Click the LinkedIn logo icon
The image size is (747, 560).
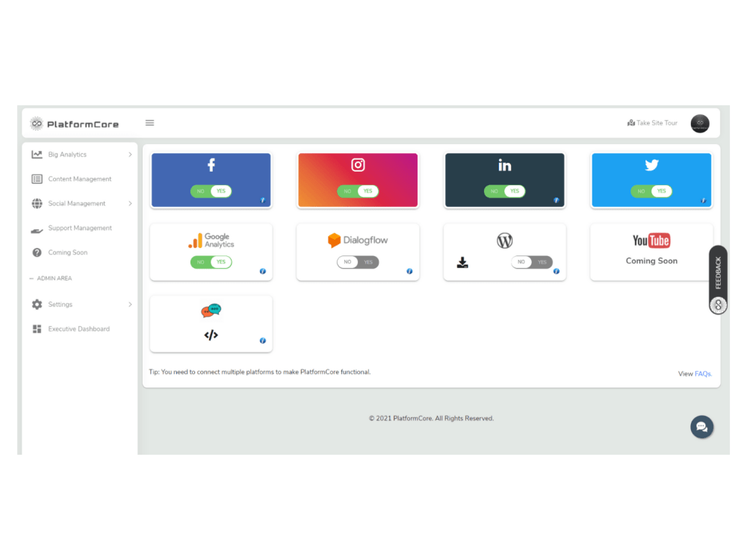point(504,165)
